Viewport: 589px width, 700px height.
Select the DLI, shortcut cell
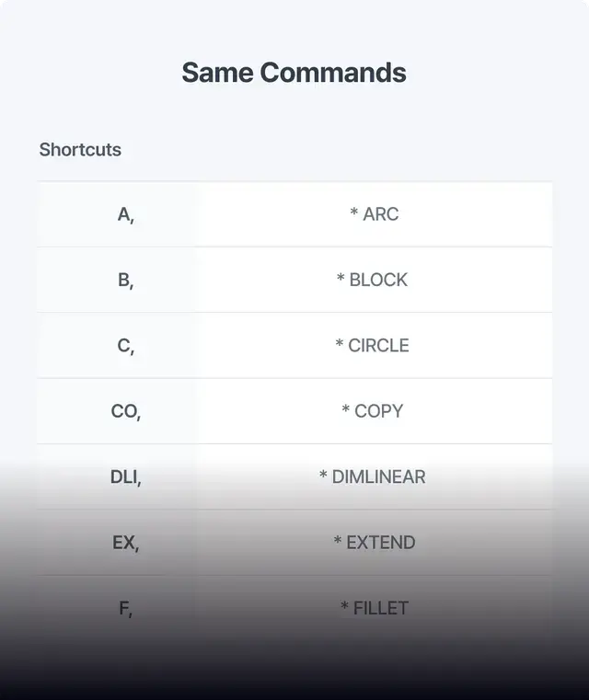(x=126, y=476)
